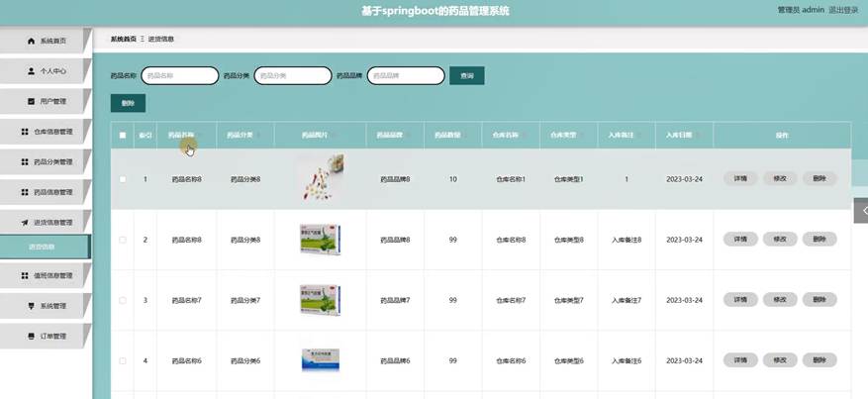
Task: Open the blue medicine box image in row 4
Action: pos(321,359)
